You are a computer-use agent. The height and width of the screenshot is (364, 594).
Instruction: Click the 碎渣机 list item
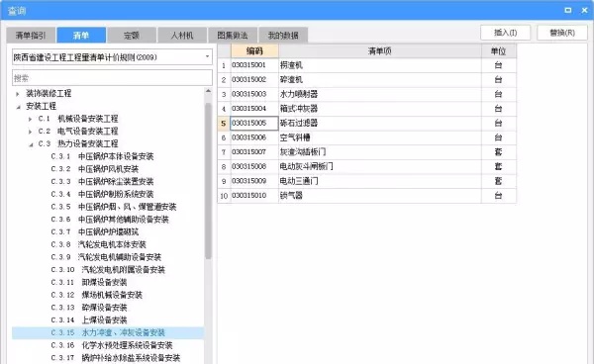click(x=380, y=79)
